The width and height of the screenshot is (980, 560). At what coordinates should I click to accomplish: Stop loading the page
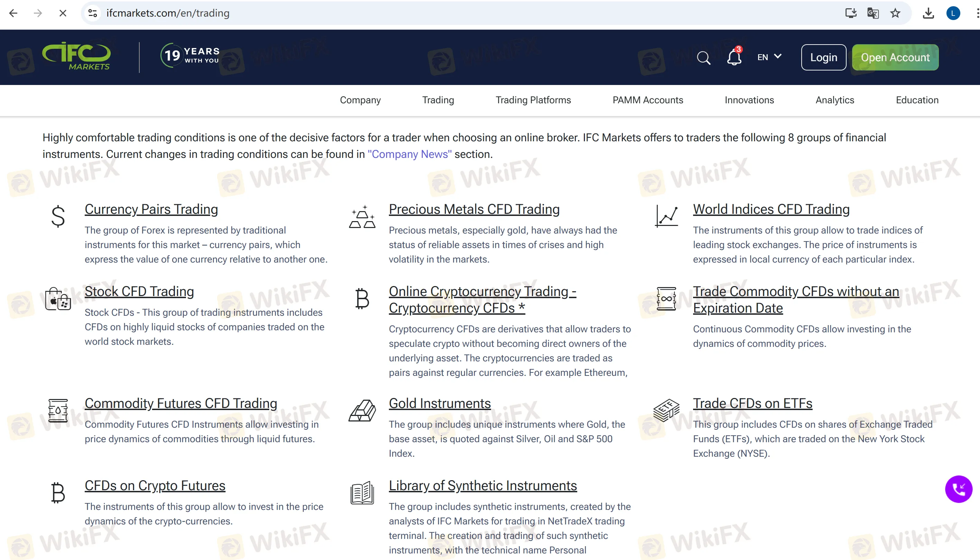pyautogui.click(x=63, y=13)
